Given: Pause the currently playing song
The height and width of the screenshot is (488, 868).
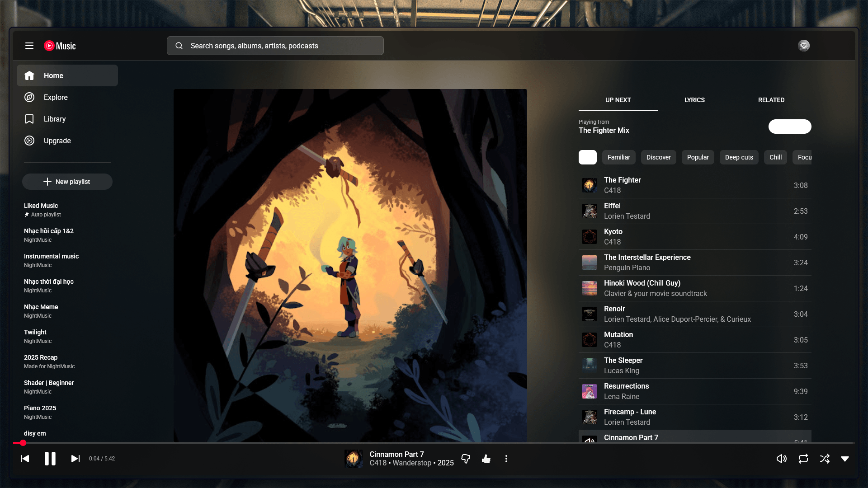Looking at the screenshot, I should pyautogui.click(x=50, y=459).
